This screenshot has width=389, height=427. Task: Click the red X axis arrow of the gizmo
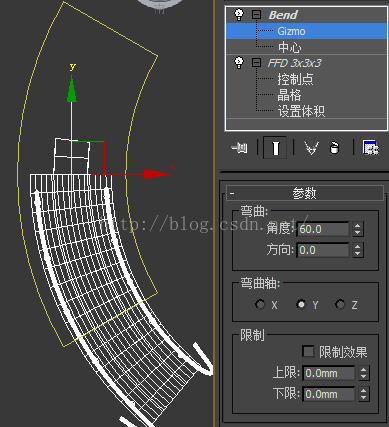156,174
